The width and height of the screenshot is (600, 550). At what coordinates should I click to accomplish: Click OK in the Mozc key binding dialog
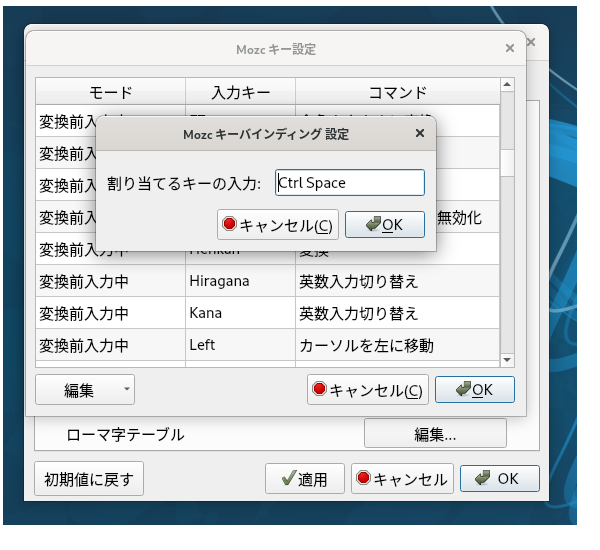click(x=385, y=224)
